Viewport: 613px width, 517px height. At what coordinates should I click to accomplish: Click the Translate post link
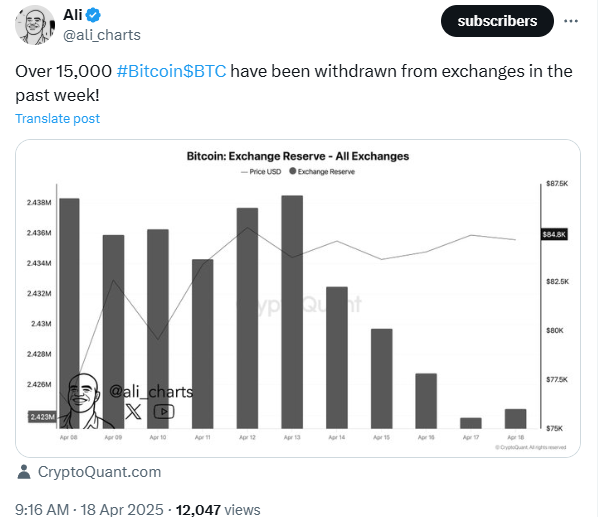[57, 118]
